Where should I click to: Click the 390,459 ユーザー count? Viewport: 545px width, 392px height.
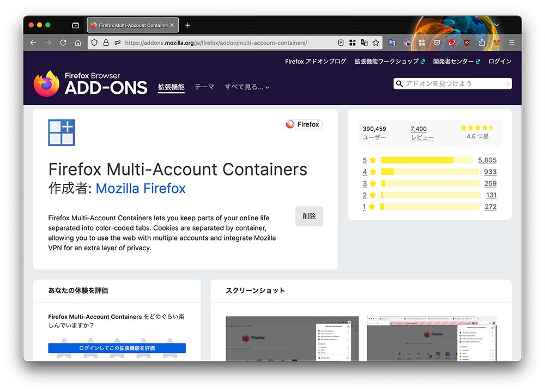(x=374, y=133)
